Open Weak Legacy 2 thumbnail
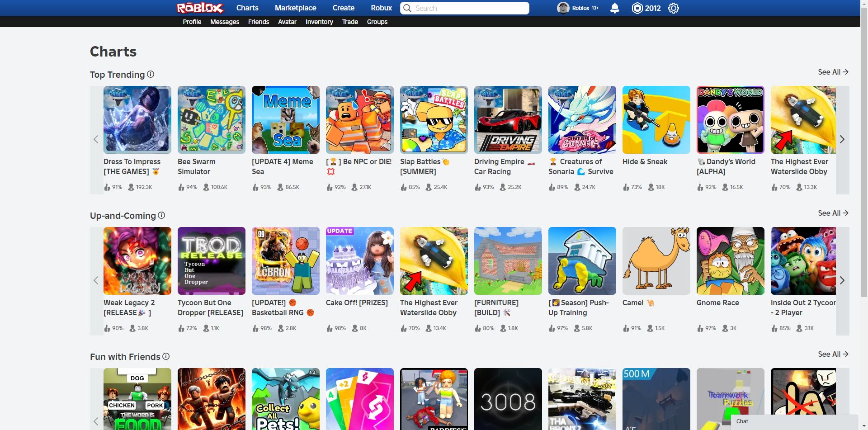Screen dimensions: 868x430 coord(137,261)
